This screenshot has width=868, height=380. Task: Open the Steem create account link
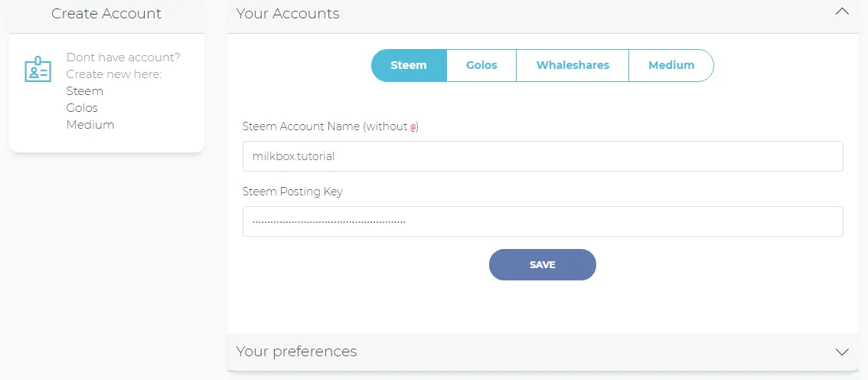point(85,91)
